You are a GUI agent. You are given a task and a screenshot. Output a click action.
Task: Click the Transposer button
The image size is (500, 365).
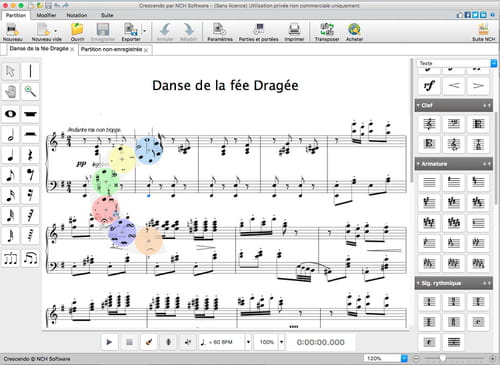[327, 32]
